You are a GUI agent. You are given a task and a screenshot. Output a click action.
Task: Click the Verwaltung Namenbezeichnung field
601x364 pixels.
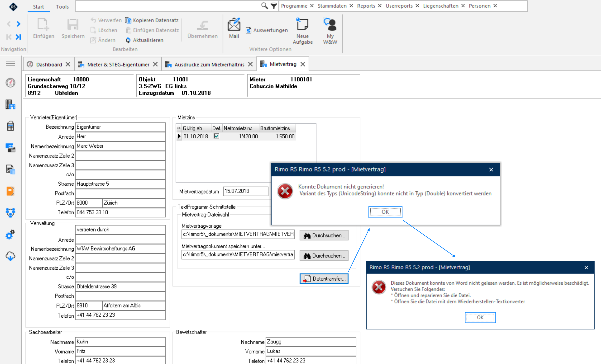pos(120,248)
